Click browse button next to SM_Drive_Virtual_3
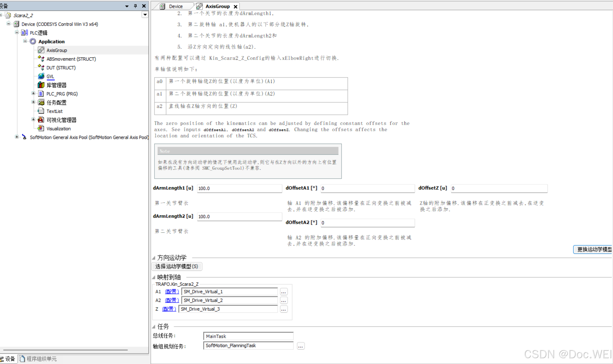 click(283, 309)
